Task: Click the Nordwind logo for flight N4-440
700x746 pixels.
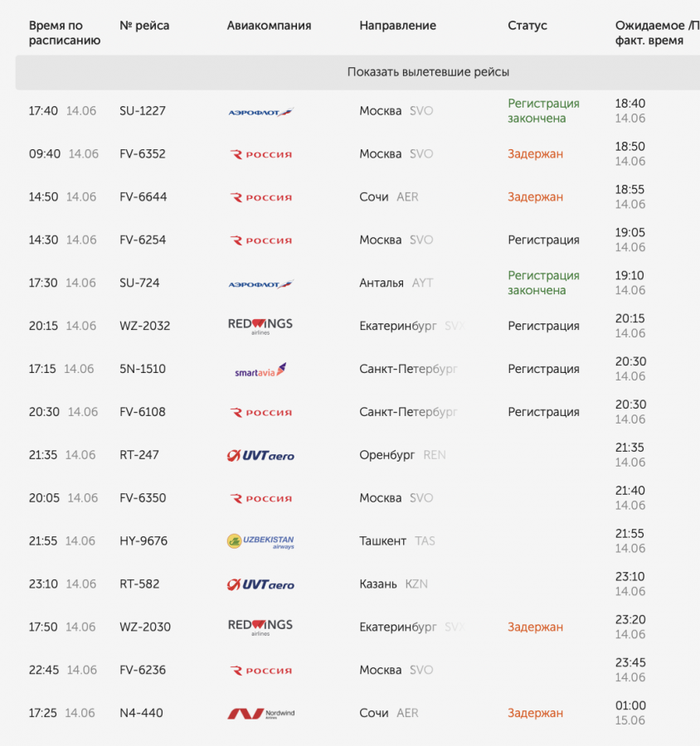Action: coord(261,713)
